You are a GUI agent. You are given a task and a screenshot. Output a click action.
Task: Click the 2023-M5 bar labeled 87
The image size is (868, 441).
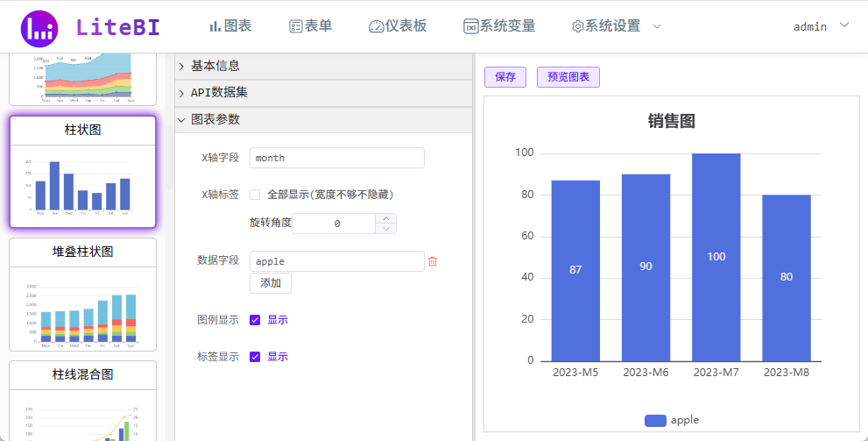[575, 271]
